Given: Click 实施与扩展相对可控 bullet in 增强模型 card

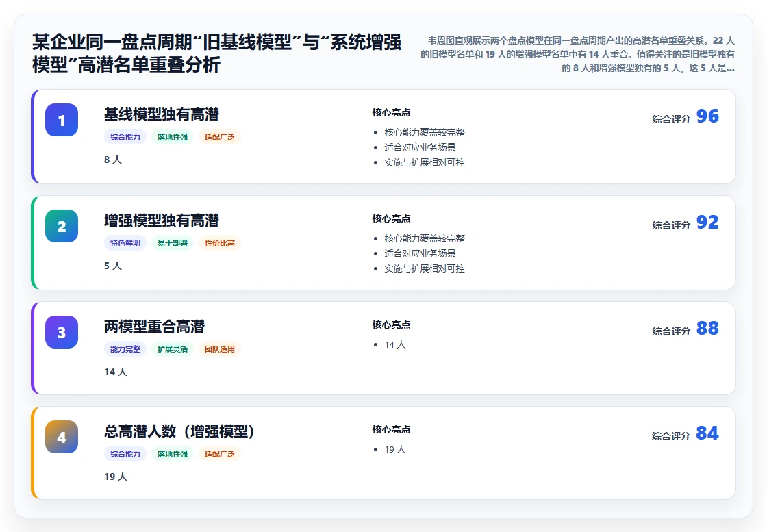Looking at the screenshot, I should click(x=425, y=268).
